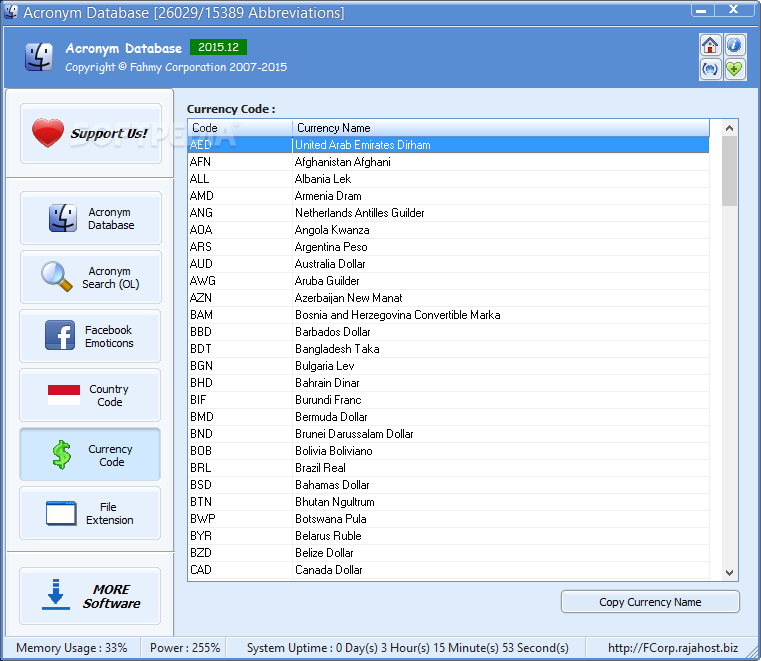Select the BZD Belize Dollar row

448,552
